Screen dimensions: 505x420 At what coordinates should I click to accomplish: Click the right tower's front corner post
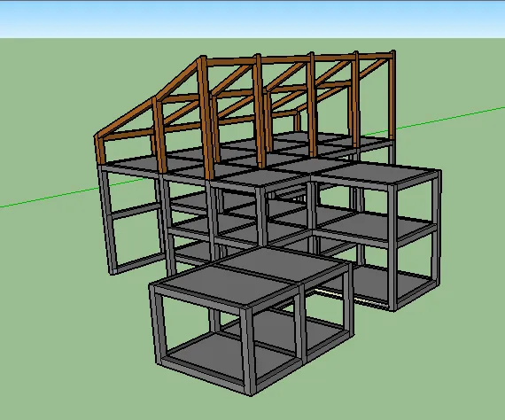(x=392, y=248)
